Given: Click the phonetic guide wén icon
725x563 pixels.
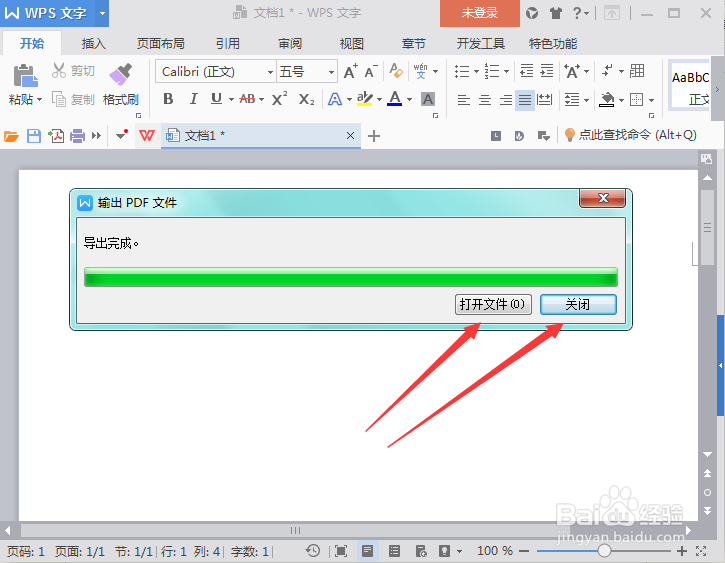Looking at the screenshot, I should tap(420, 71).
